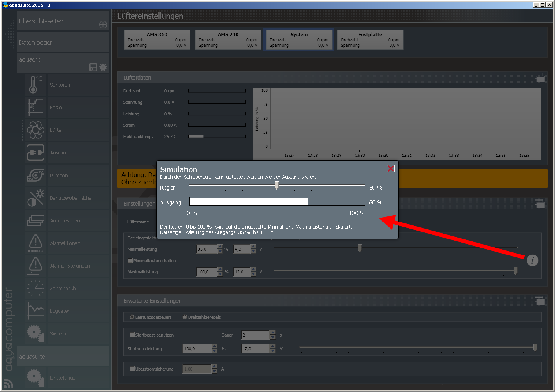Image resolution: width=555 pixels, height=392 pixels.
Task: Select the Lüfter fan icon
Action: [36, 130]
